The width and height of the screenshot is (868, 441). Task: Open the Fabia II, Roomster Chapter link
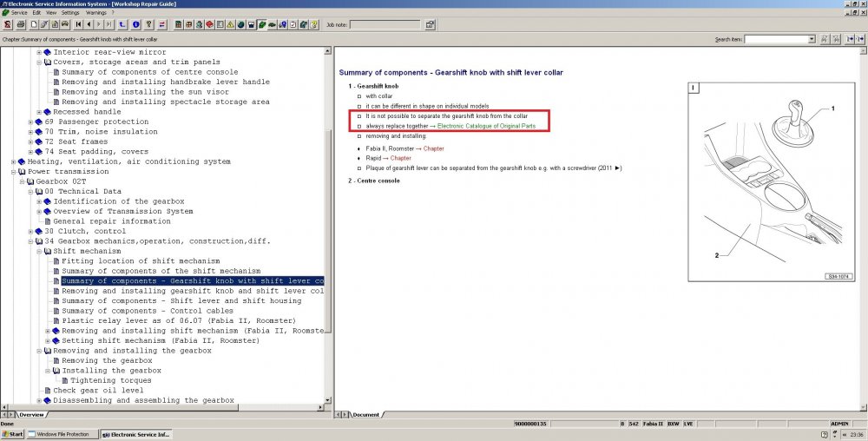tap(433, 148)
